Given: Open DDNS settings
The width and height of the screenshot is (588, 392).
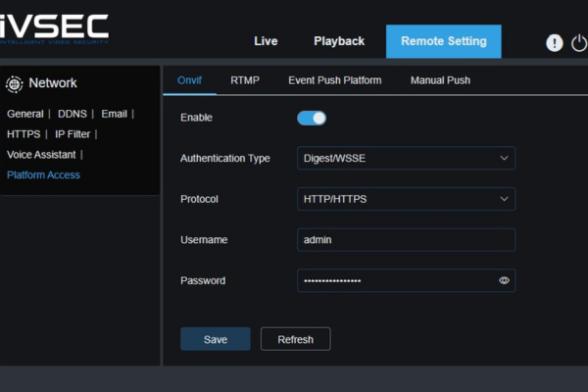Looking at the screenshot, I should click(72, 114).
